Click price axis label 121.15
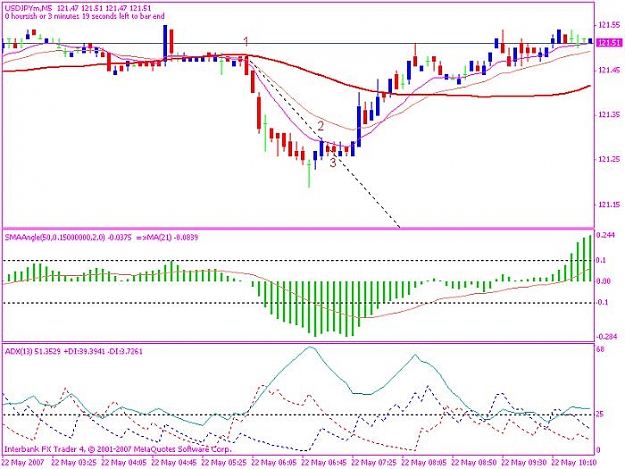 609,204
